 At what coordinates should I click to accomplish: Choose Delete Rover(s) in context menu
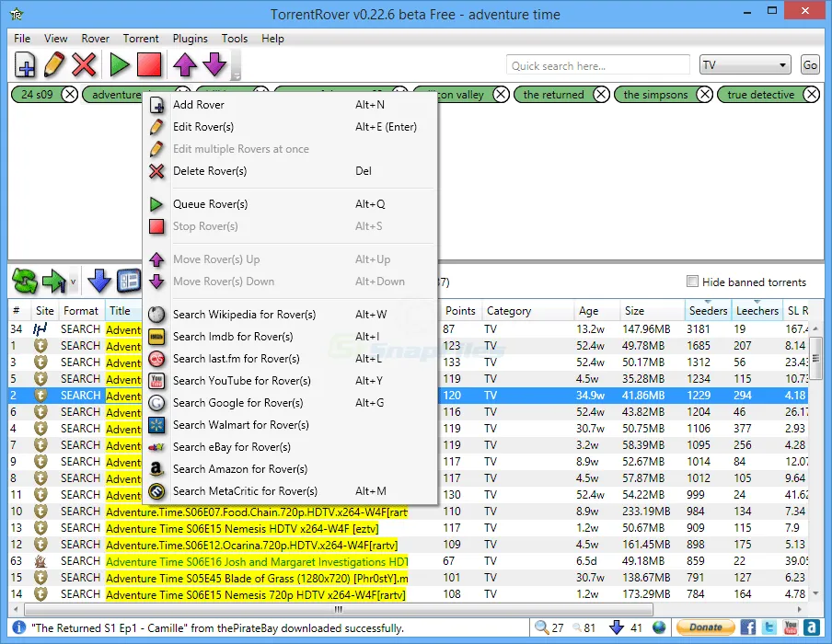point(290,171)
